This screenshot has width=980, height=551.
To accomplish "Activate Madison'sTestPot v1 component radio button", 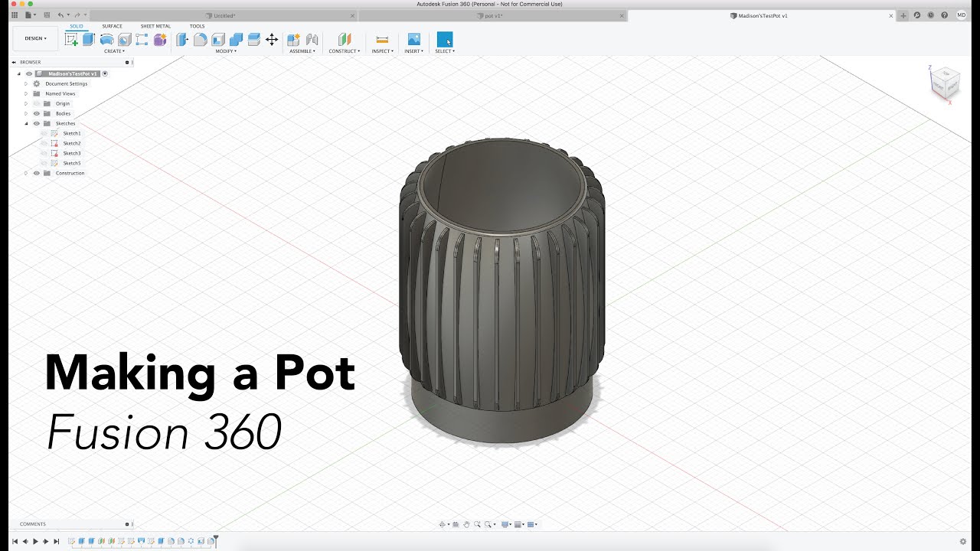I will tap(105, 73).
